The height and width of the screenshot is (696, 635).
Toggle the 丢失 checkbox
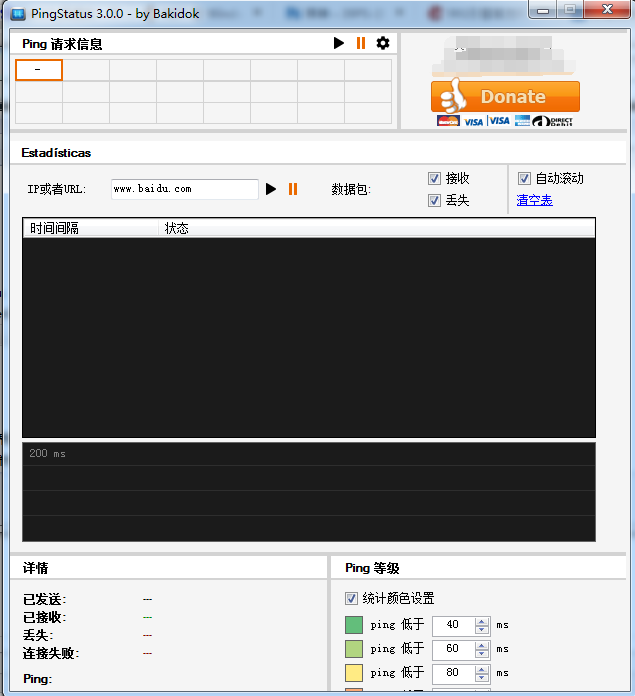pyautogui.click(x=434, y=201)
